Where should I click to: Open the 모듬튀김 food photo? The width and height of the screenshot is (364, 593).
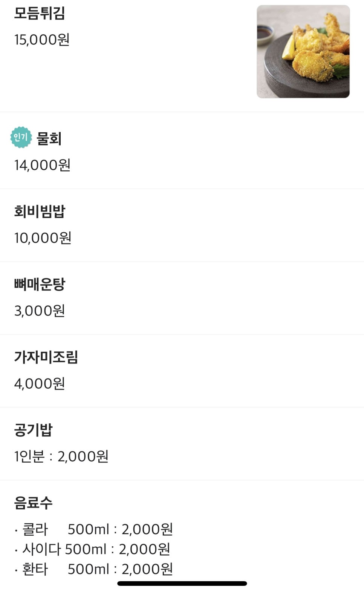[x=303, y=52]
